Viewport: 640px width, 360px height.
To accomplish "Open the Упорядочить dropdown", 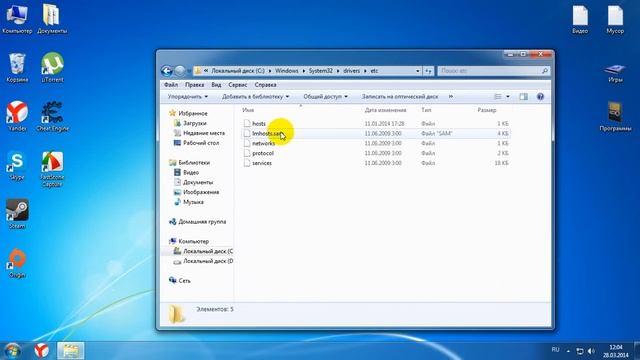I will [x=188, y=97].
